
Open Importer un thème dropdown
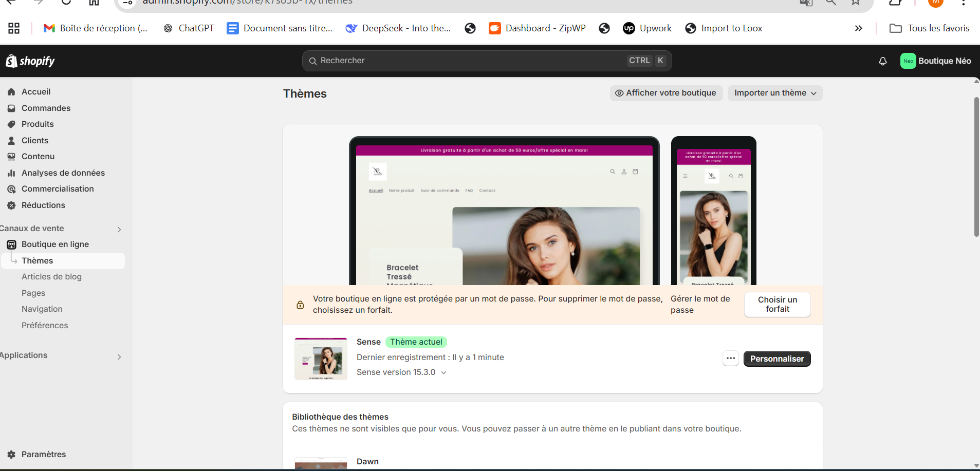pyautogui.click(x=775, y=93)
